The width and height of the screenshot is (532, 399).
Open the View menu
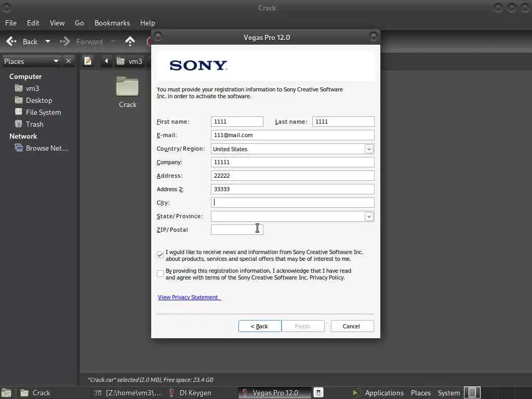pos(57,23)
